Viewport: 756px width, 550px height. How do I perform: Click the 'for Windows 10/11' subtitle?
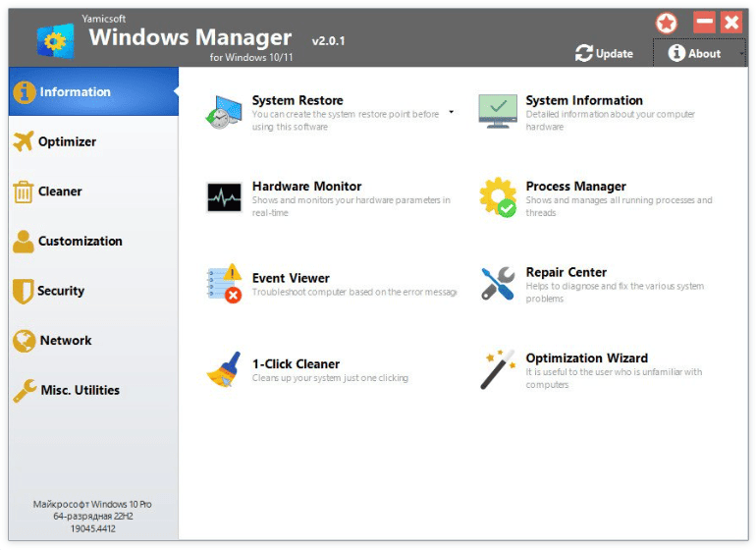[251, 57]
